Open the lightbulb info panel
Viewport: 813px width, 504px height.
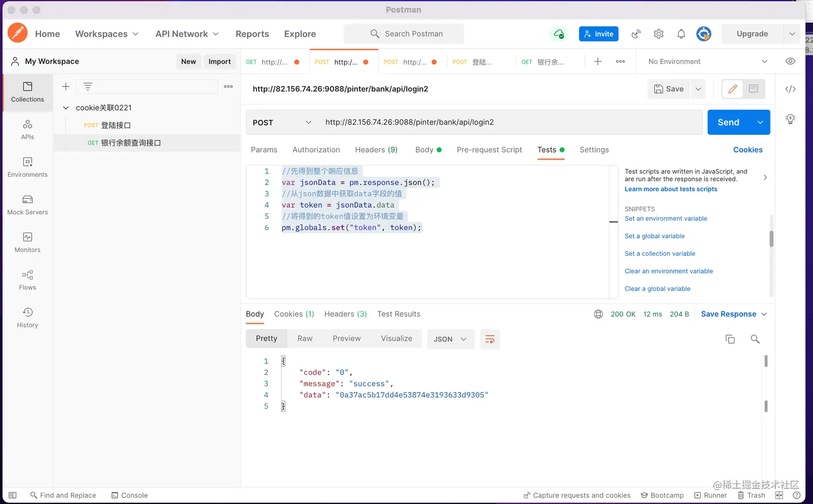click(x=790, y=119)
